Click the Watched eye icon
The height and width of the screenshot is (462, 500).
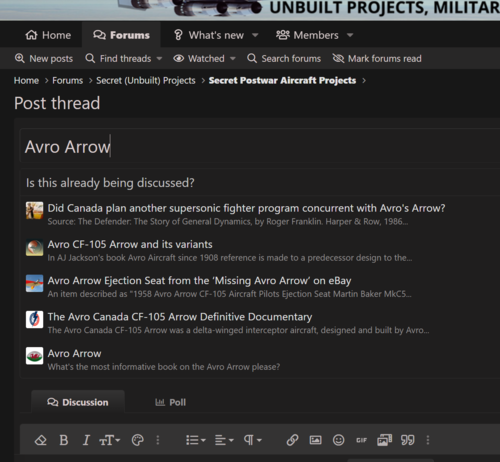[x=179, y=59]
